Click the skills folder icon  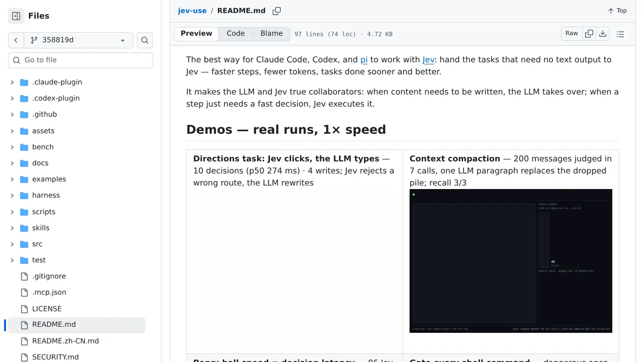coord(24,228)
